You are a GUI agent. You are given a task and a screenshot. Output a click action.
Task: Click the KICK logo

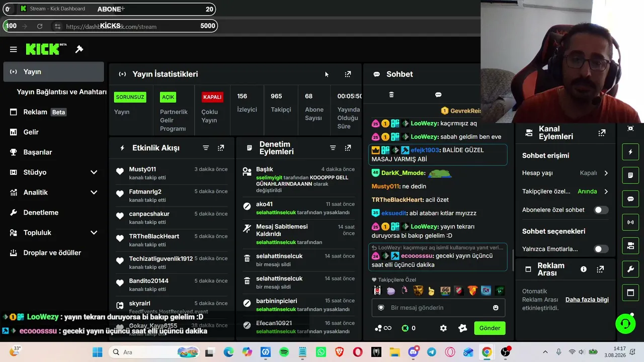[x=46, y=49]
